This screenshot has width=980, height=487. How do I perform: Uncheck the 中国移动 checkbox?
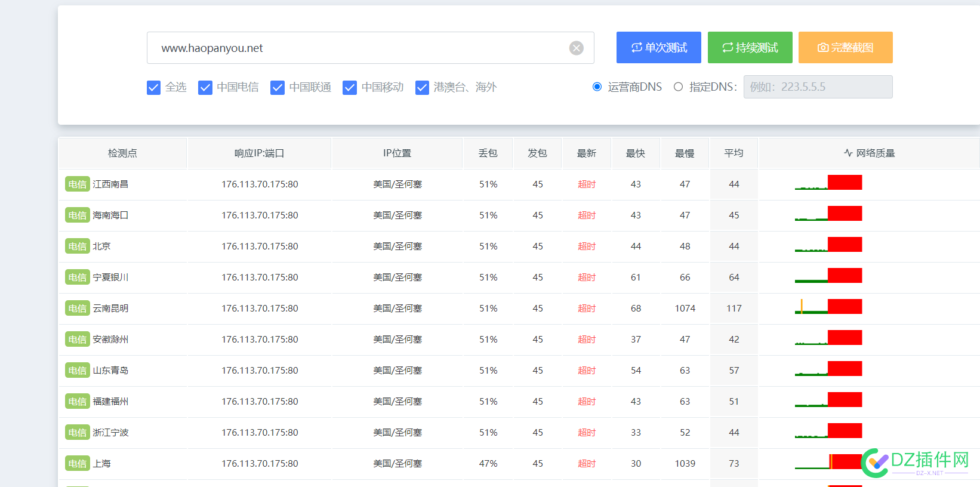click(x=350, y=88)
